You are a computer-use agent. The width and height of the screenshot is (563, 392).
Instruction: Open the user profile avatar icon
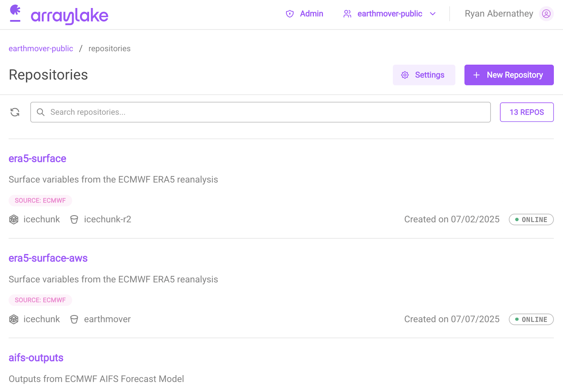(546, 14)
